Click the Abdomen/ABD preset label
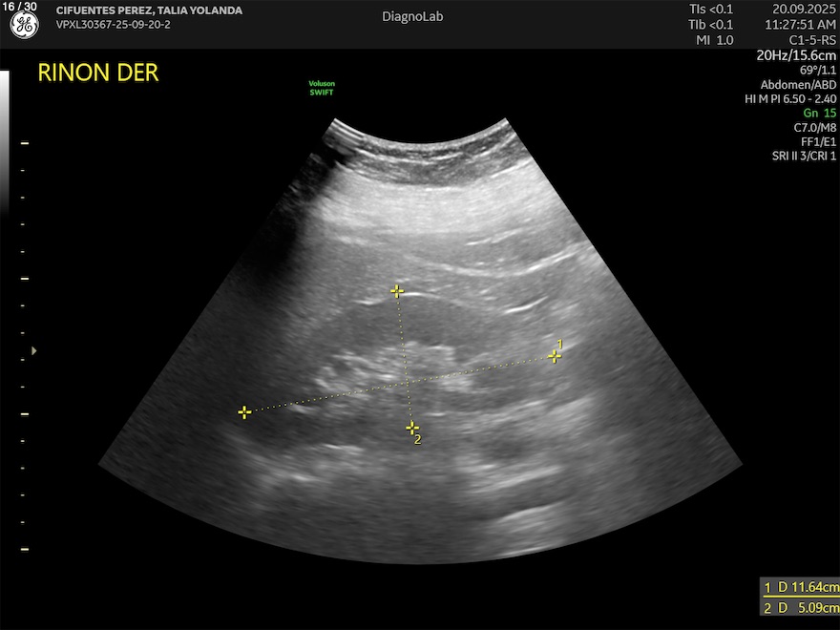The image size is (840, 630). (803, 84)
